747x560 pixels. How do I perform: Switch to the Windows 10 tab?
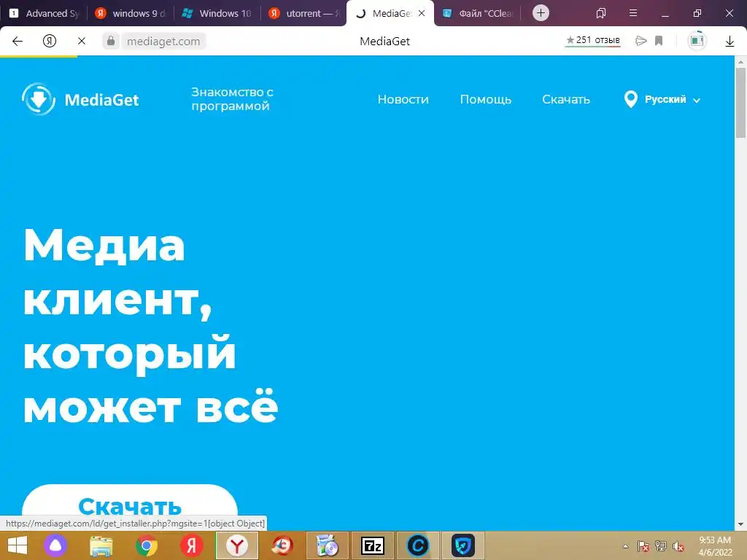[x=217, y=13]
